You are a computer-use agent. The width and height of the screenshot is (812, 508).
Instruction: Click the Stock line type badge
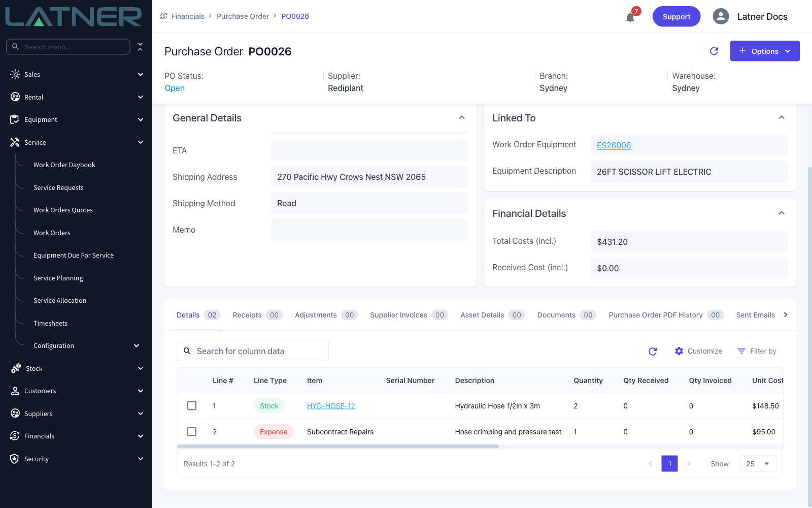(269, 406)
